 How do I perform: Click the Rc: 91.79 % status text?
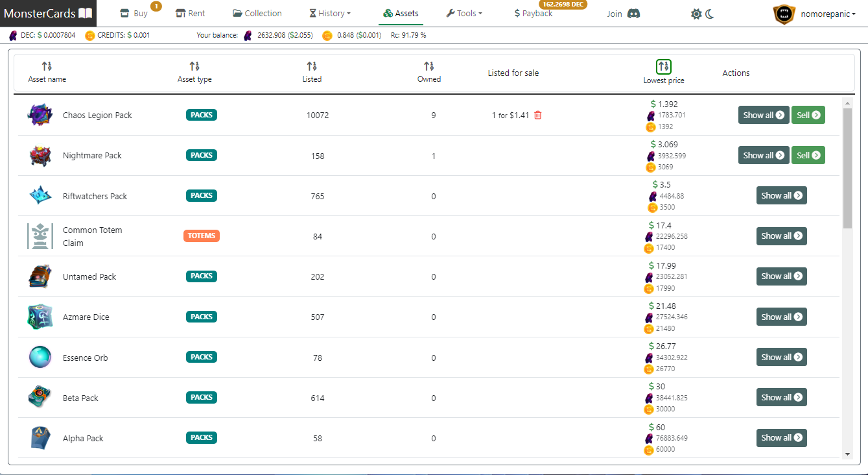point(408,35)
